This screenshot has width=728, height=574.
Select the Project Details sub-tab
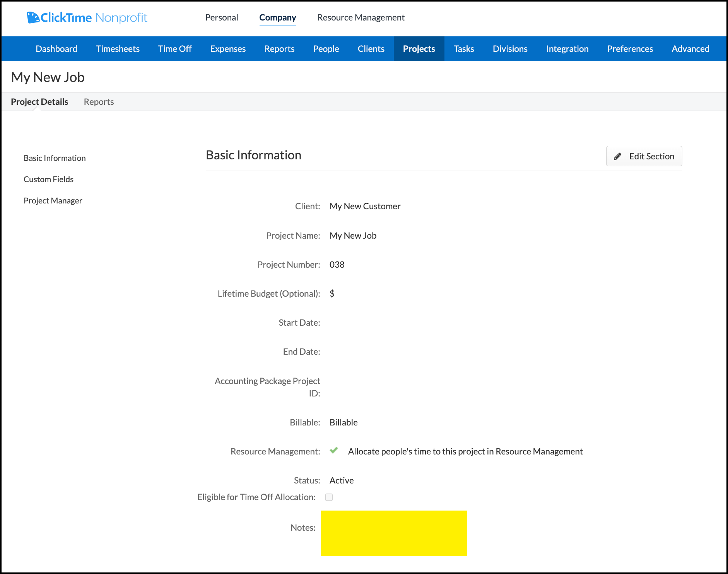pyautogui.click(x=39, y=102)
